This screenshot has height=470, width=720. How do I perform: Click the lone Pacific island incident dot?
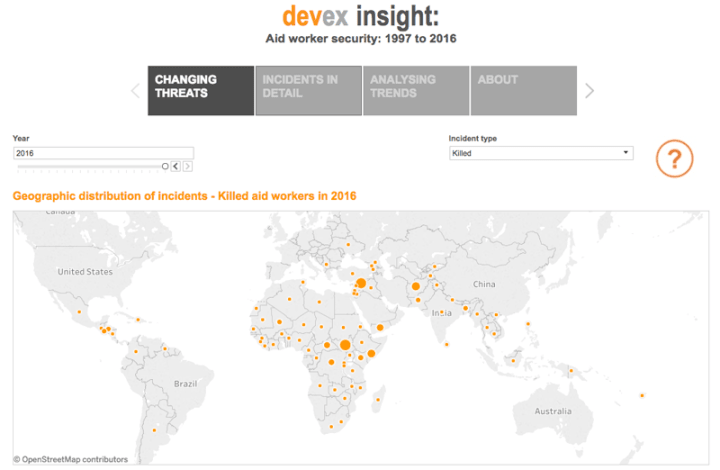(x=642, y=395)
